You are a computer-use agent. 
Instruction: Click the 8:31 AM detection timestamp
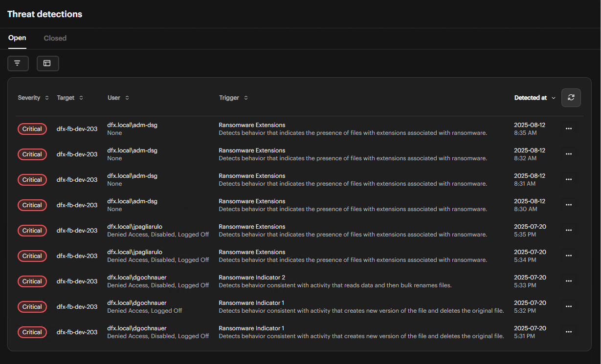[530, 180]
